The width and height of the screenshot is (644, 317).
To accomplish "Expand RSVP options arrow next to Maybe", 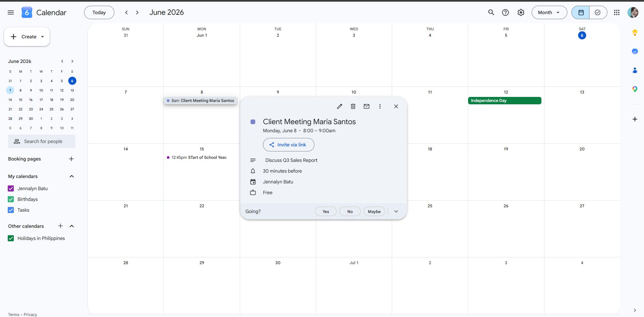I will point(396,211).
